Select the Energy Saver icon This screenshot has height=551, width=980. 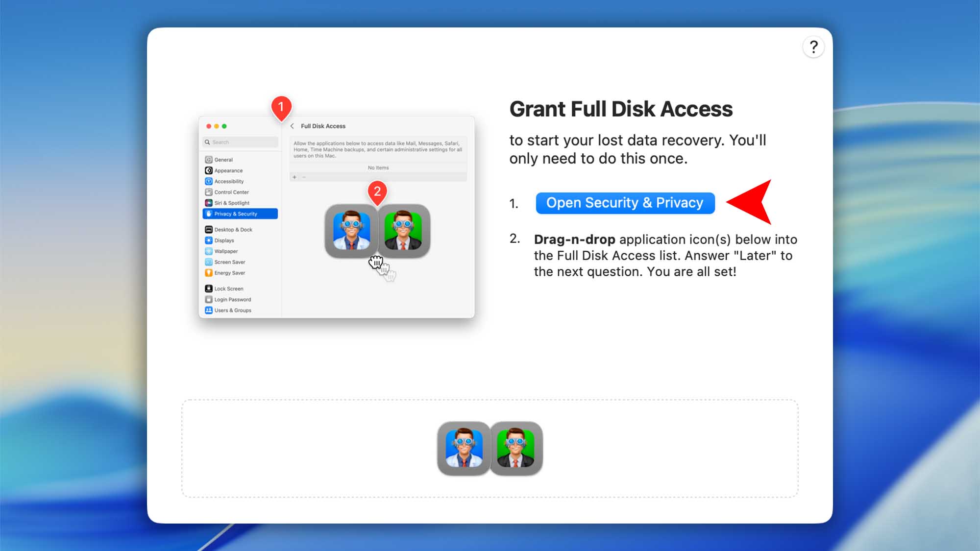pyautogui.click(x=208, y=273)
